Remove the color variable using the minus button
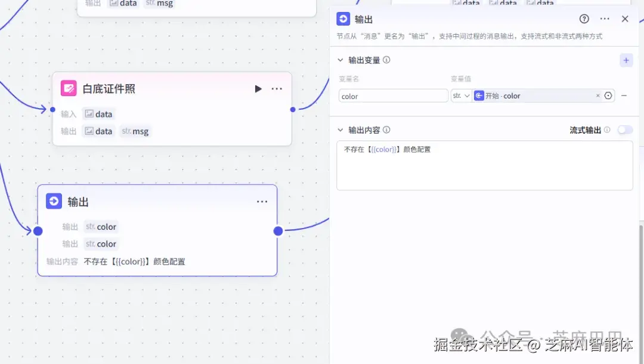The width and height of the screenshot is (644, 364). coord(624,95)
